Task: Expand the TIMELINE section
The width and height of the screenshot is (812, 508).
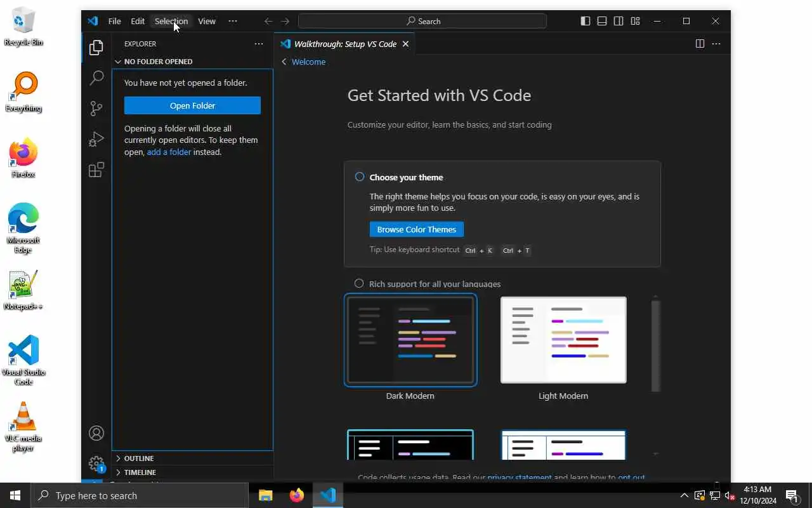Action: coord(192,472)
